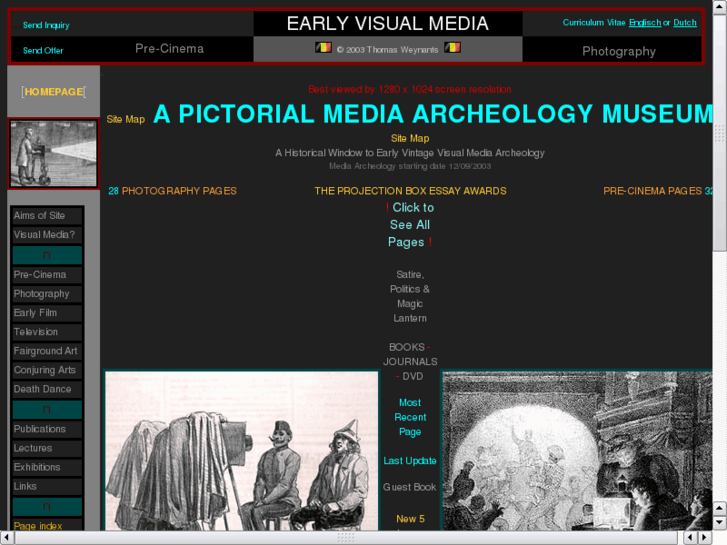Open Most Recent Page link

point(410,417)
